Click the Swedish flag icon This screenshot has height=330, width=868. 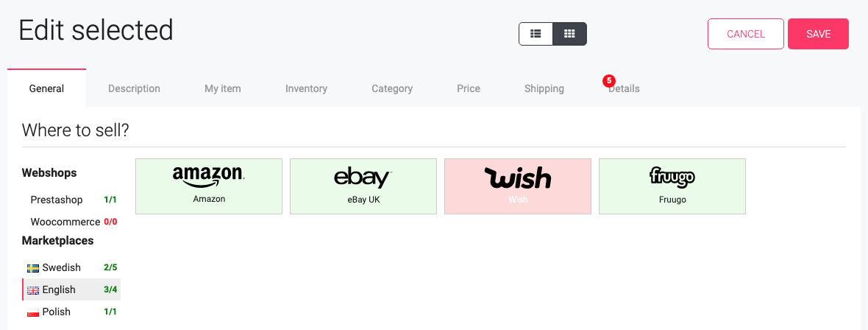[32, 268]
